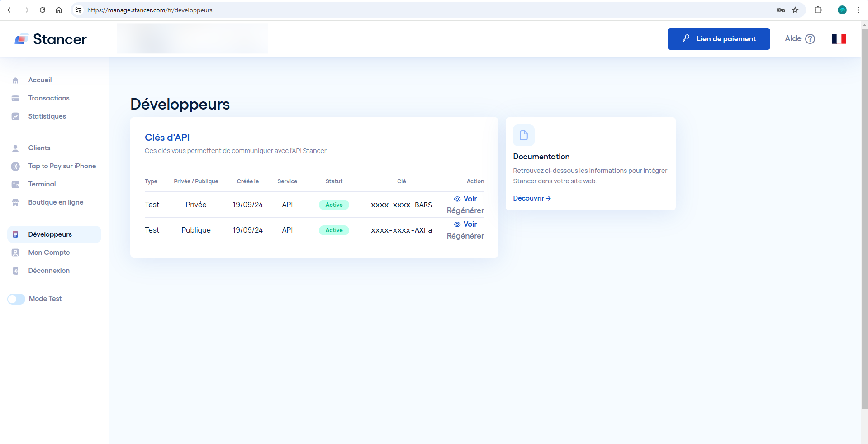Click the Terminal icon in the sidebar
The width and height of the screenshot is (868, 444).
[15, 185]
